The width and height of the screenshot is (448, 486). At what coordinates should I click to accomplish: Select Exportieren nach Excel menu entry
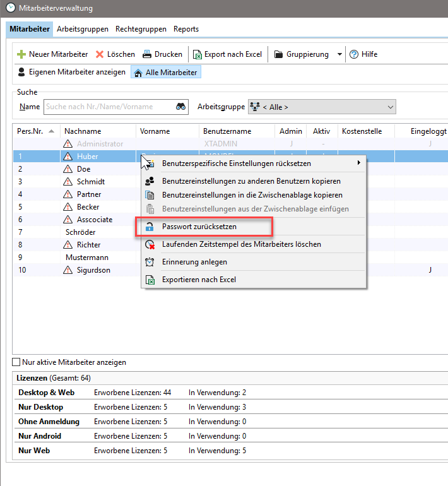click(199, 280)
